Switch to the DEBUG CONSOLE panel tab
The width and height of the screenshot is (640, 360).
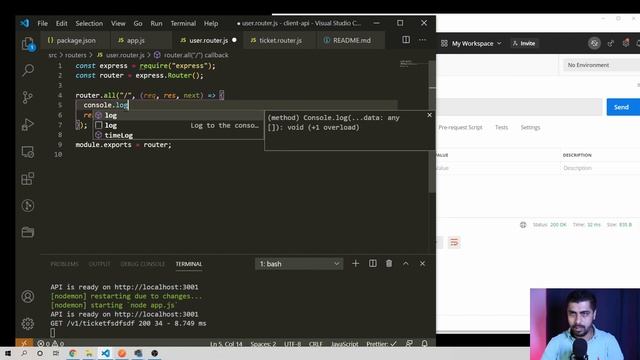coord(142,264)
